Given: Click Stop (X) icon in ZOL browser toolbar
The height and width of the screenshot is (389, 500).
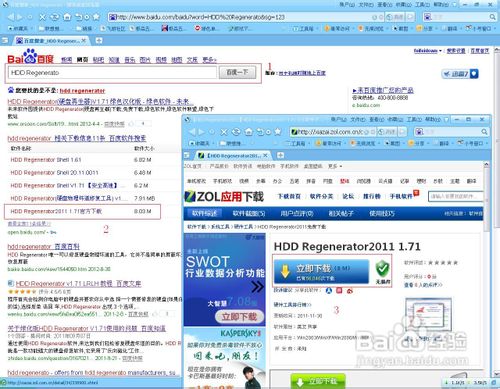Looking at the screenshot, I should [224, 132].
